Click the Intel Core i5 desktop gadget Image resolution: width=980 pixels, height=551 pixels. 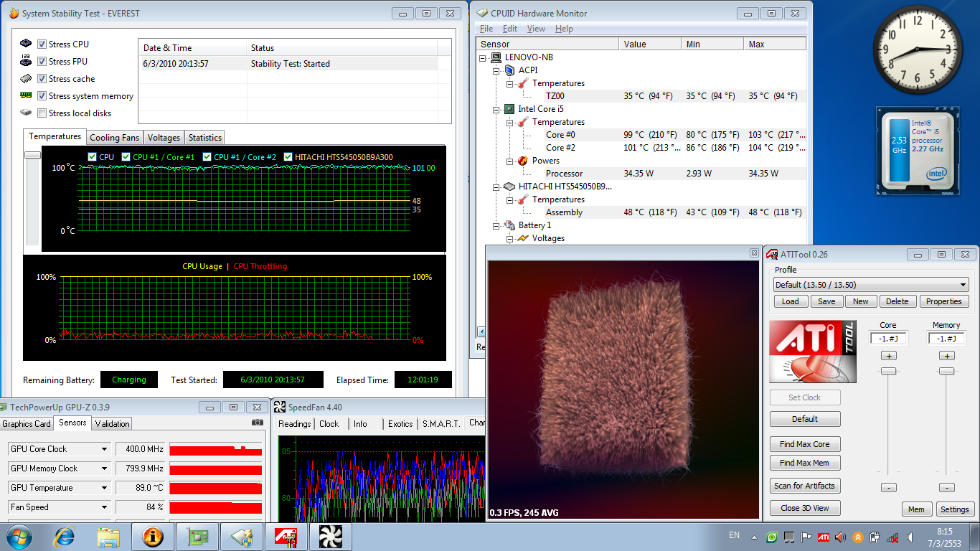tap(918, 151)
